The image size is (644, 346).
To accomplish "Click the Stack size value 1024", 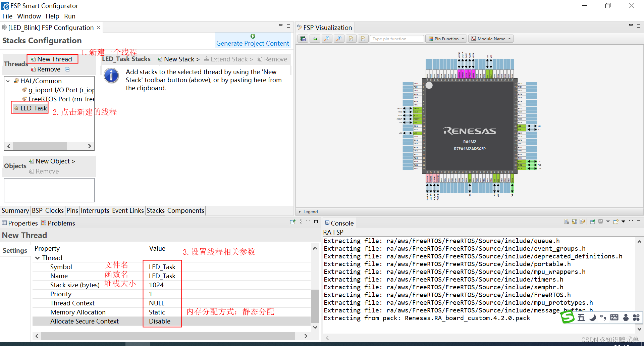I will click(x=156, y=285).
